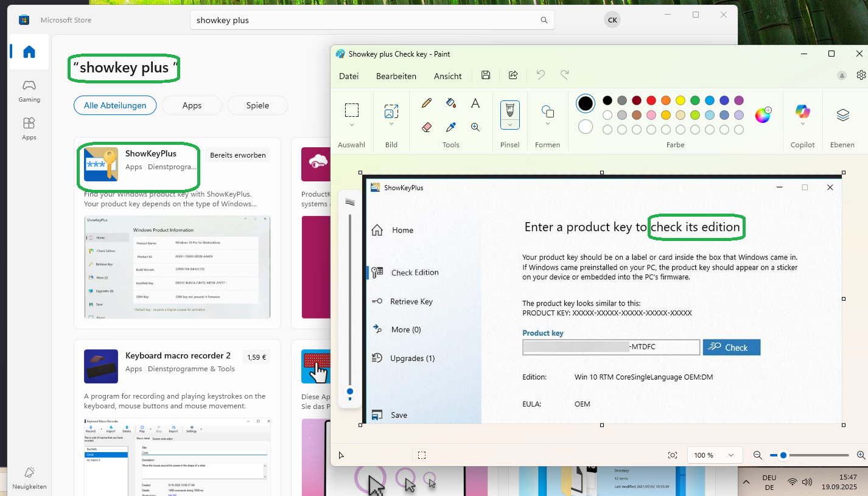The width and height of the screenshot is (868, 496).
Task: Zoom out with the minus magnifier
Action: point(758,455)
